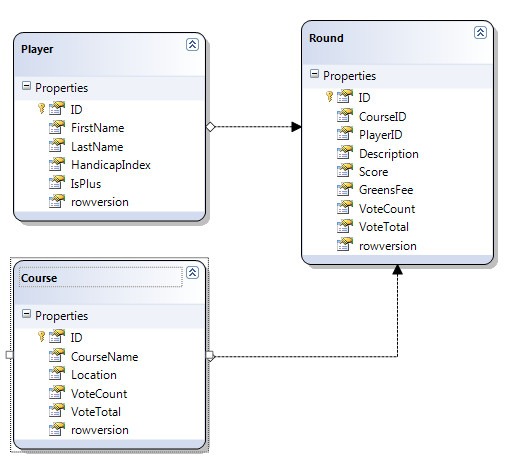The height and width of the screenshot is (465, 505).
Task: Select the CourseName property text
Action: pos(104,357)
